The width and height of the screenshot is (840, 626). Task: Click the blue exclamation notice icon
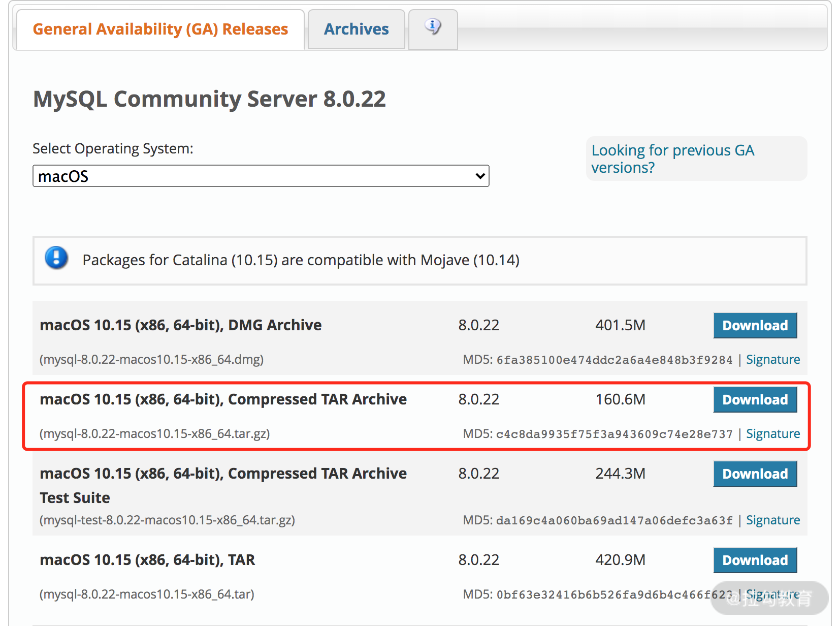pyautogui.click(x=56, y=258)
